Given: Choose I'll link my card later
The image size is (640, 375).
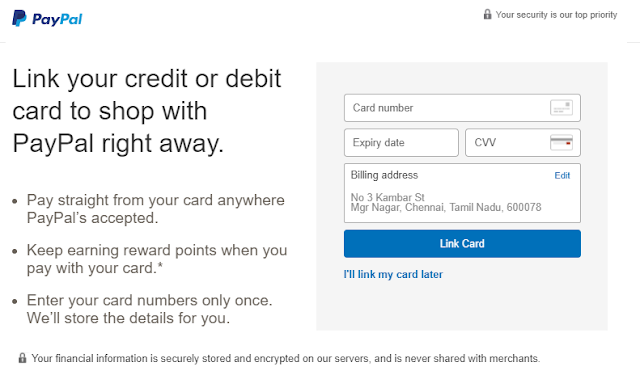Looking at the screenshot, I should tap(393, 274).
